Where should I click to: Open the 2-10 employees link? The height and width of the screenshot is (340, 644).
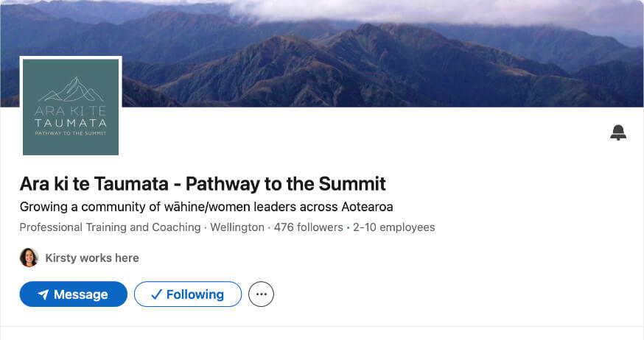pos(394,227)
